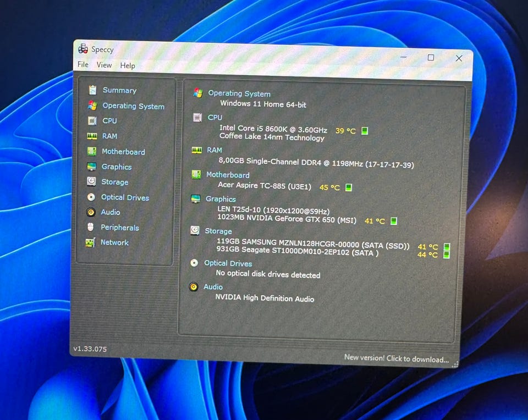This screenshot has width=528, height=420.
Task: Click the CPU temperature value 39 °C
Action: pyautogui.click(x=345, y=131)
